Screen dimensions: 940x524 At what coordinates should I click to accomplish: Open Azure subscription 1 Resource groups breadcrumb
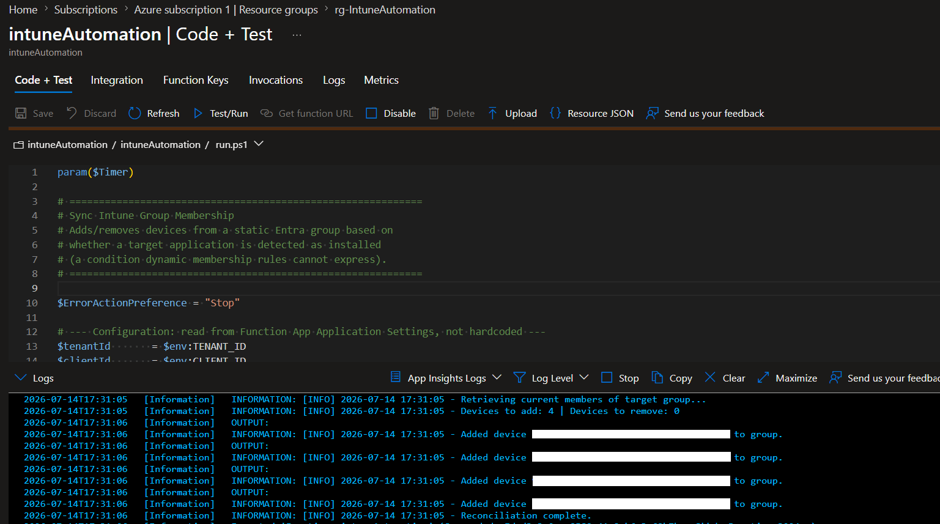tap(226, 10)
